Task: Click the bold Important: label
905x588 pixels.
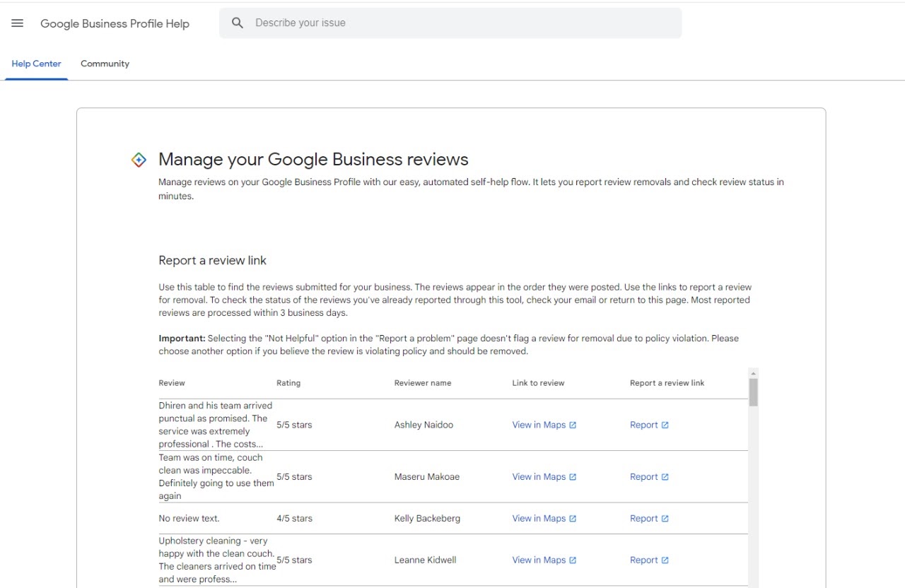Action: [182, 339]
